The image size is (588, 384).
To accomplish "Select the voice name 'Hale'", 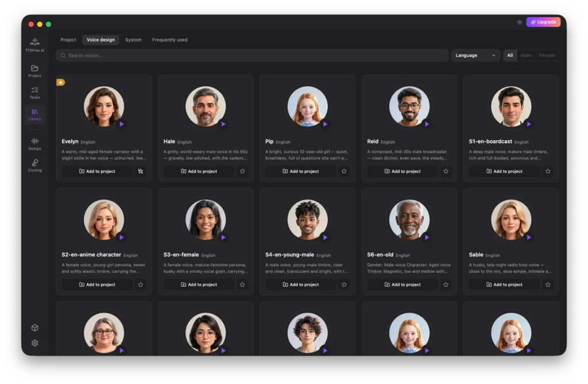I will 169,141.
